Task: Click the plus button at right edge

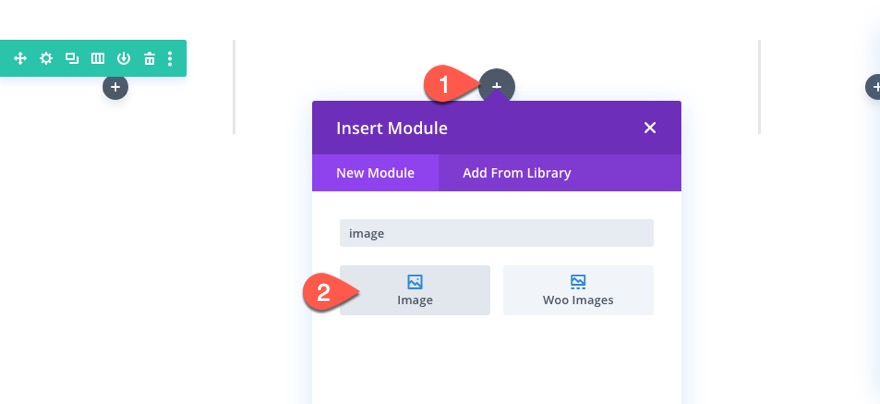Action: 873,88
